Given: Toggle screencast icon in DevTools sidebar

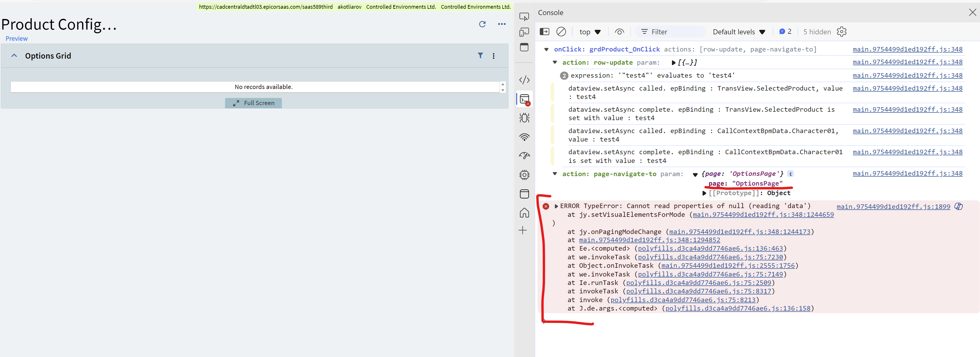Looking at the screenshot, I should [524, 17].
